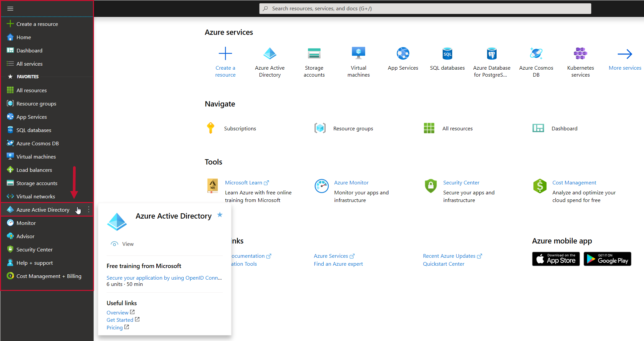Open Storage accounts service tile

pos(314,62)
